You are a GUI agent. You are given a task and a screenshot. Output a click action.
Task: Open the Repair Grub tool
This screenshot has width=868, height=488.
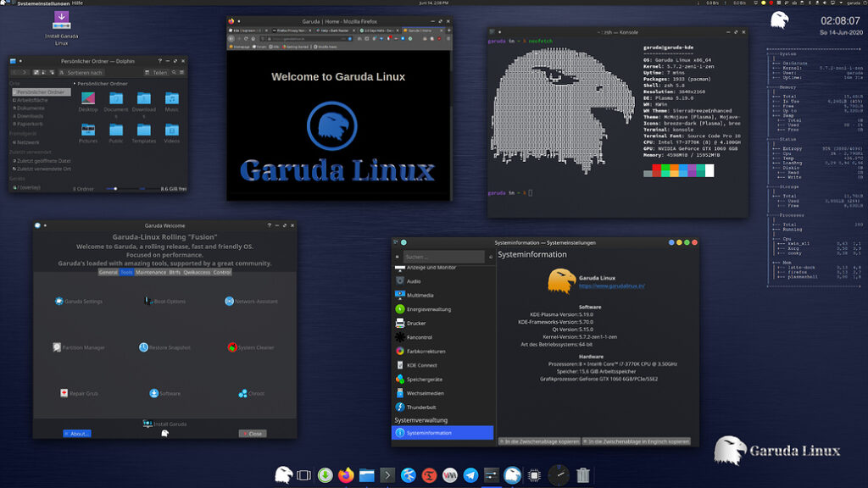tap(64, 392)
